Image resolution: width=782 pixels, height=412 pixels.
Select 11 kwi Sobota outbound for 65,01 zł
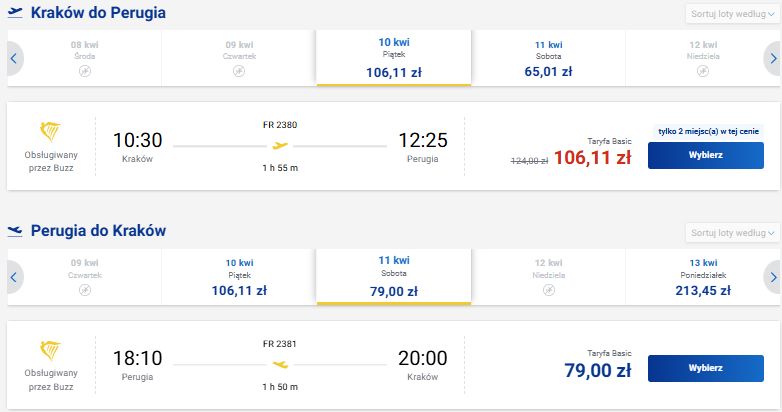point(548,58)
